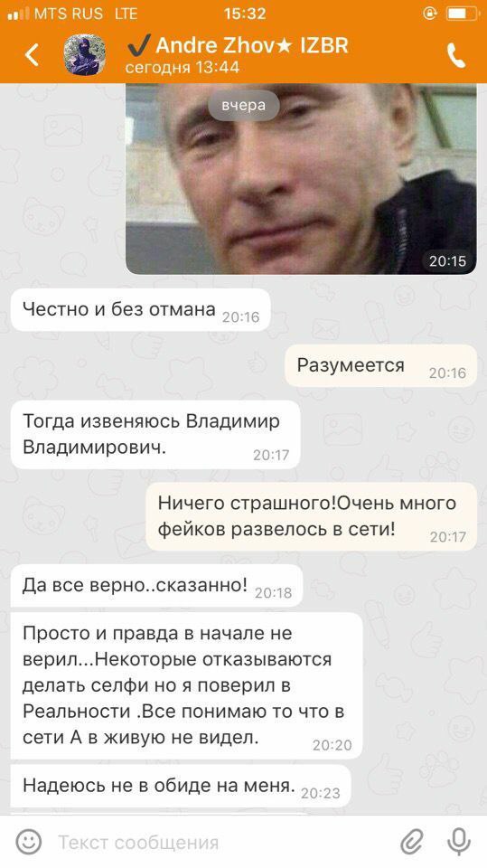Tap the paperclip attachment icon
Image resolution: width=487 pixels, height=868 pixels.
pos(412,843)
